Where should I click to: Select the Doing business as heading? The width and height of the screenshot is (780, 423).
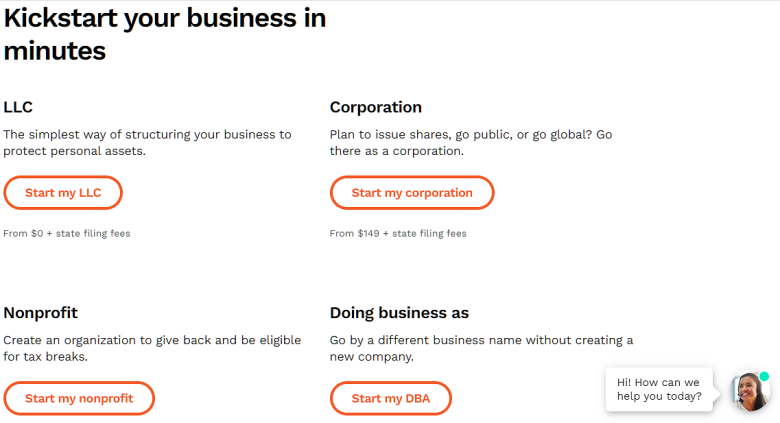click(x=399, y=313)
